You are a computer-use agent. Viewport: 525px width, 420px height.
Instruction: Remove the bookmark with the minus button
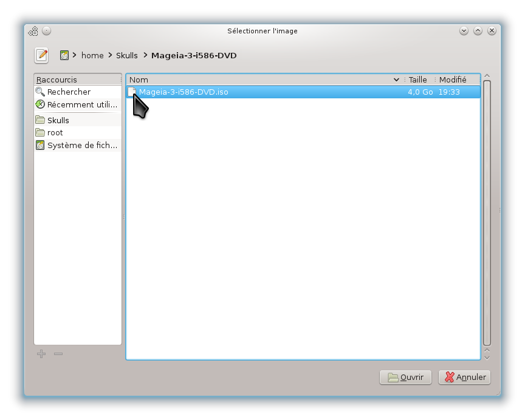pyautogui.click(x=58, y=354)
